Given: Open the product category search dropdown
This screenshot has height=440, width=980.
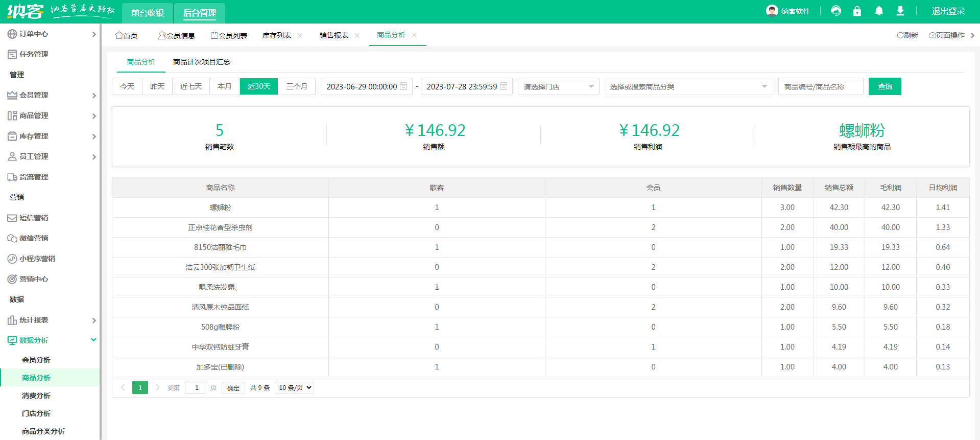Looking at the screenshot, I should tap(688, 86).
